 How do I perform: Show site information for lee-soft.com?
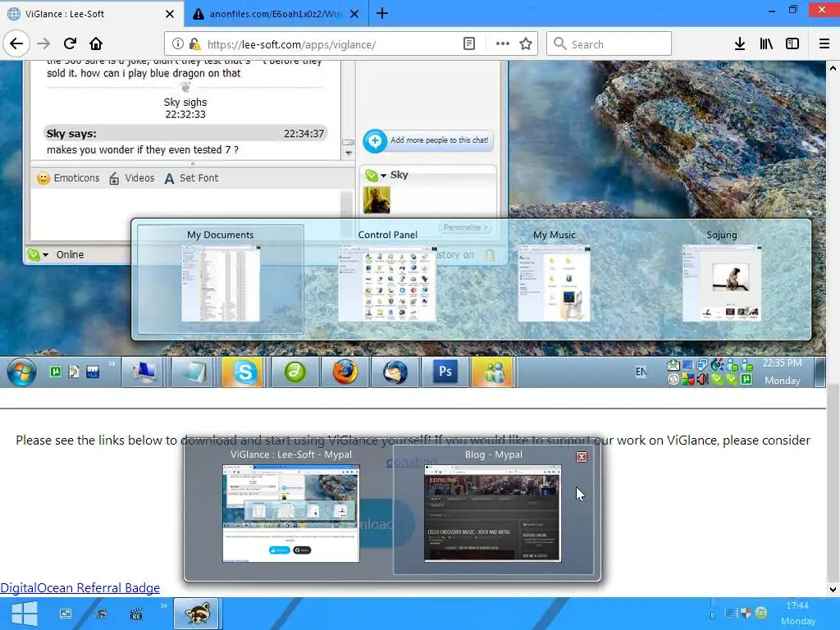click(178, 44)
